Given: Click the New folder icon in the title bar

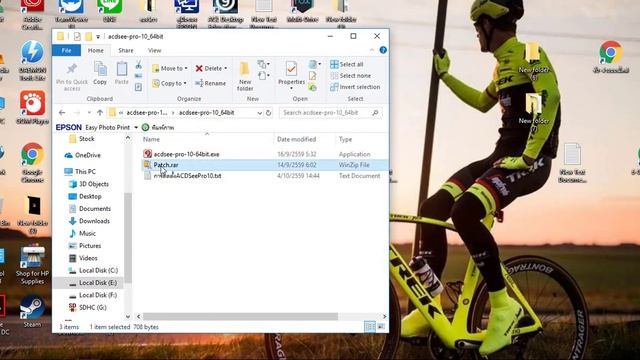Looking at the screenshot, I should [x=89, y=37].
